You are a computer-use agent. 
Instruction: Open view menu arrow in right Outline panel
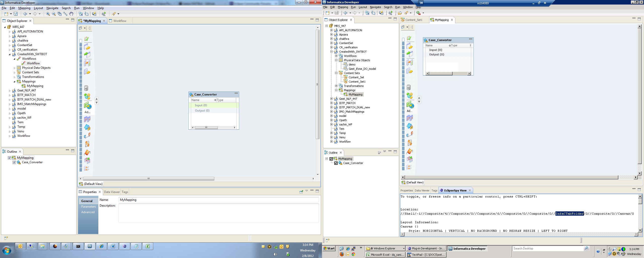click(x=385, y=151)
